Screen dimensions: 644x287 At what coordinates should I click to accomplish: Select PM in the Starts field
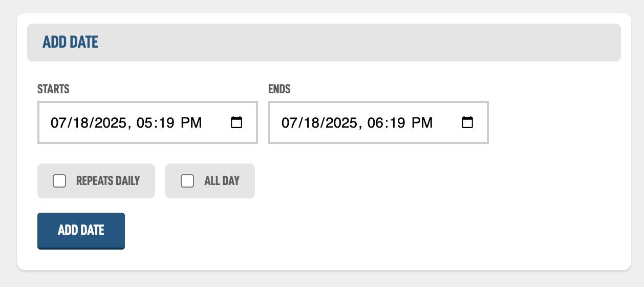(x=191, y=122)
